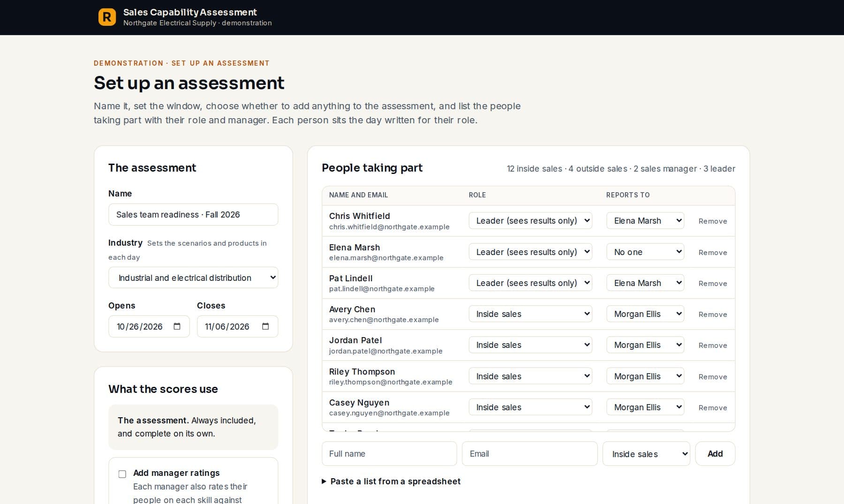Remove Pat Lindell from the list
This screenshot has width=844, height=504.
(713, 283)
